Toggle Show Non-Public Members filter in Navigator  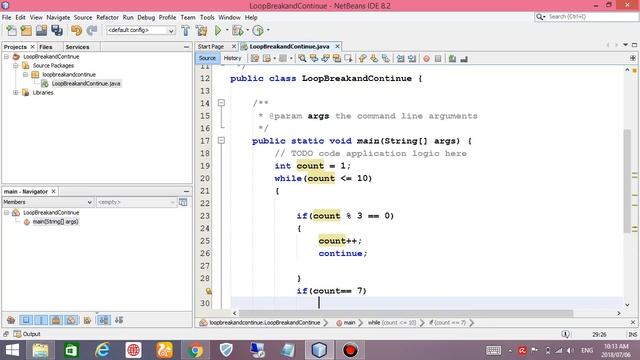(x=56, y=320)
